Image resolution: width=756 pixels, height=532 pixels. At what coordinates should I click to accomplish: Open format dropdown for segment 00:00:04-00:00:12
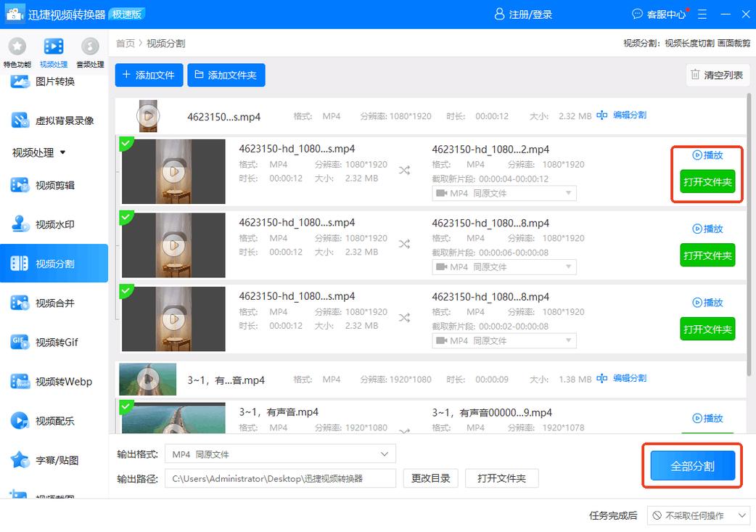tap(504, 193)
